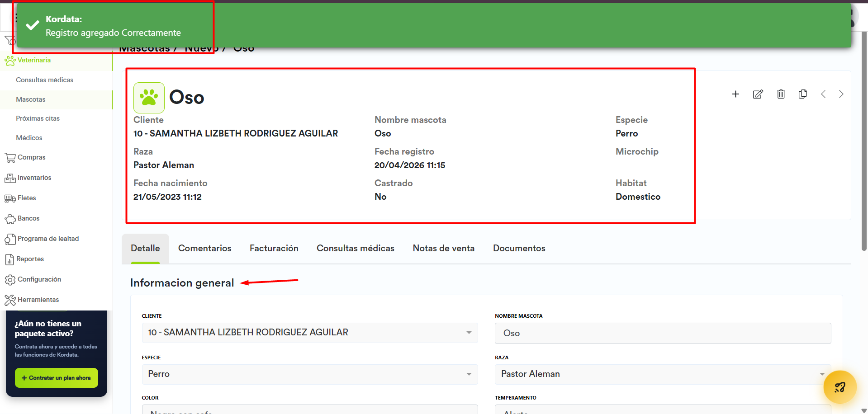Click into the Nombre mascota input field
Image resolution: width=868 pixels, height=414 pixels.
(662, 333)
